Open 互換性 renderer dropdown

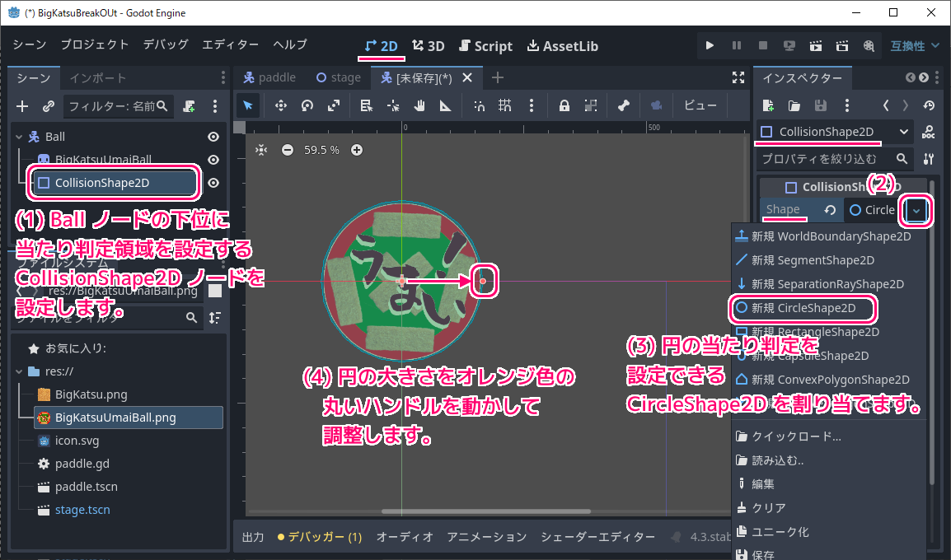click(x=914, y=46)
